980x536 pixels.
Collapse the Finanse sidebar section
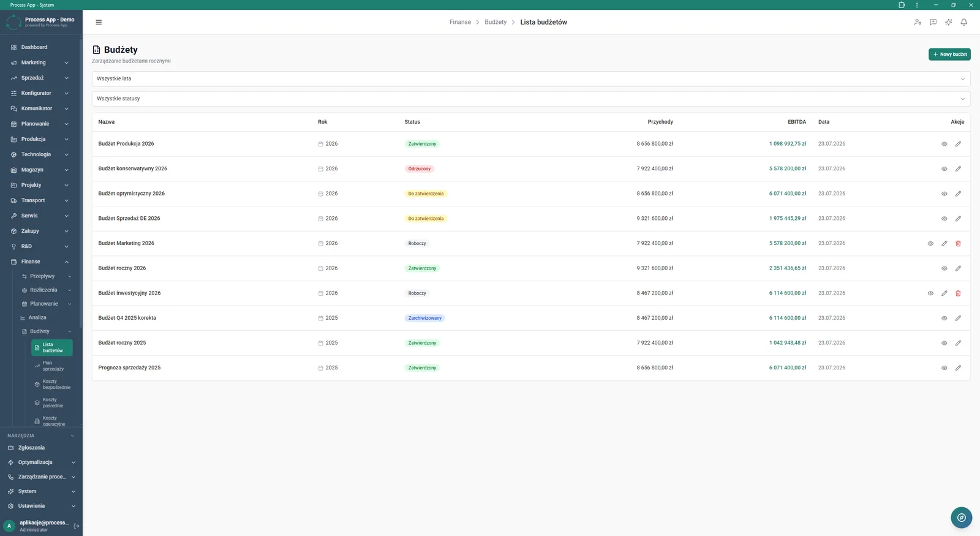(40, 262)
